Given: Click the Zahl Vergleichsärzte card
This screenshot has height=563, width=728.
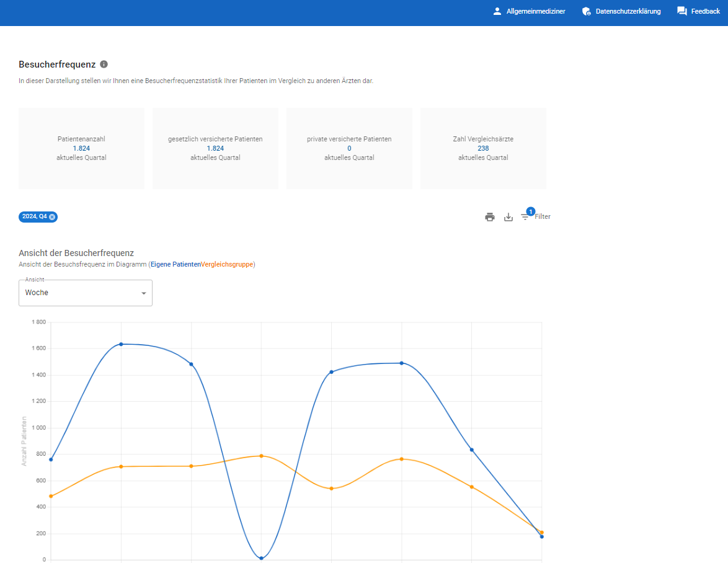Looking at the screenshot, I should pyautogui.click(x=483, y=149).
